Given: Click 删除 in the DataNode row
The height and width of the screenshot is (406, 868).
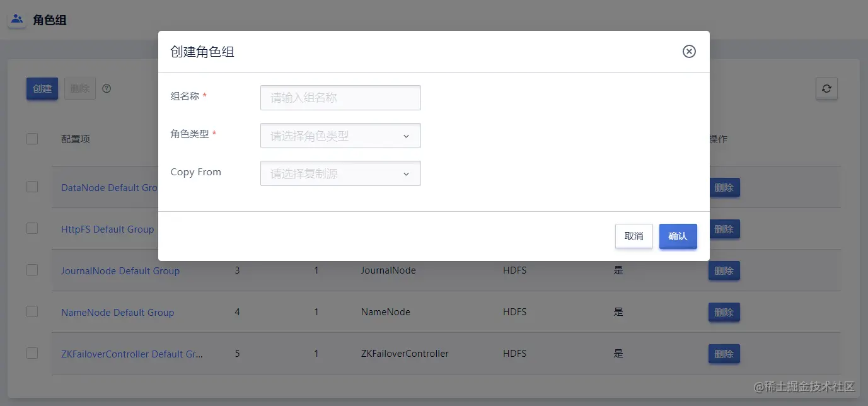Looking at the screenshot, I should [724, 188].
